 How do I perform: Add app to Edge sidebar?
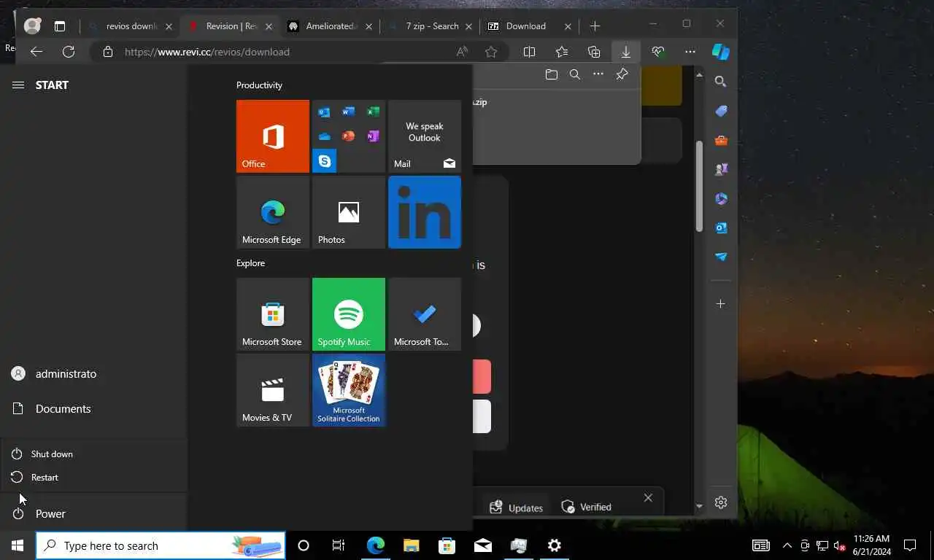coord(721,303)
